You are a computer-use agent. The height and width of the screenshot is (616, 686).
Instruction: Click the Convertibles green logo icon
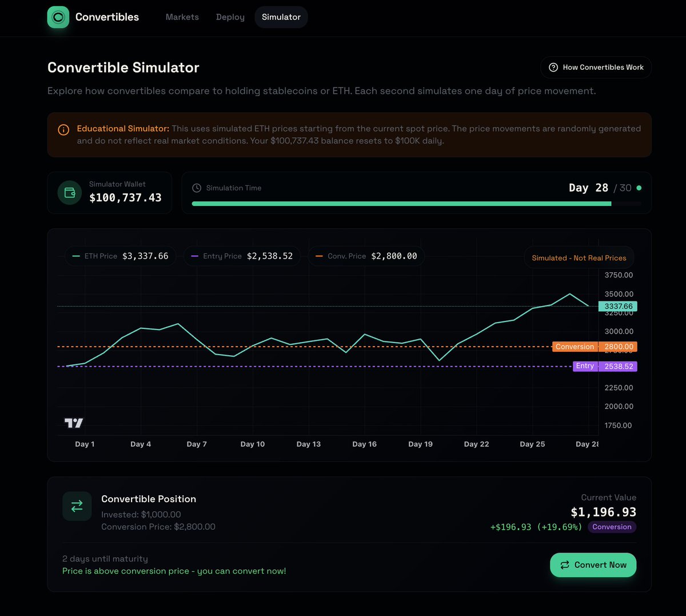(58, 17)
